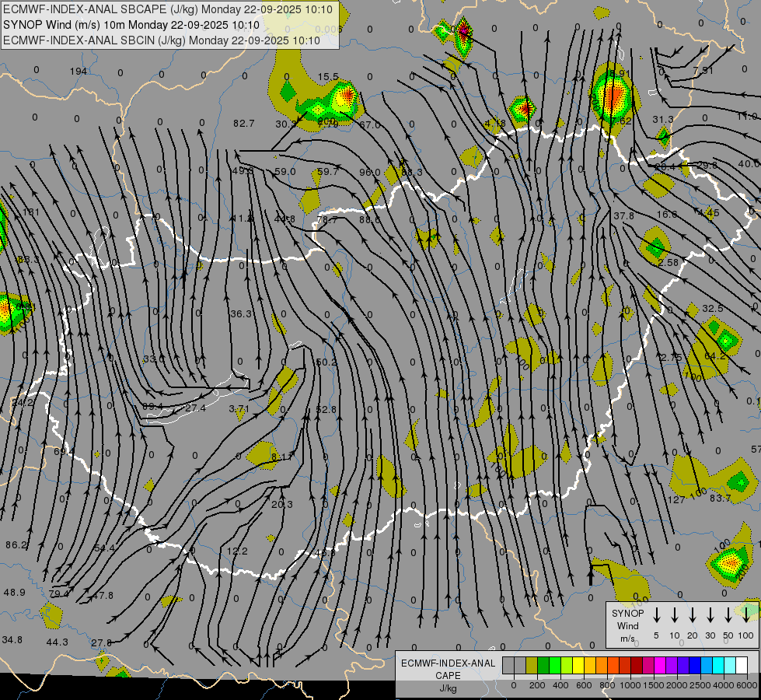Screen dimensions: 761x700
Task: Click the map value 44.3
Action: click(x=58, y=642)
